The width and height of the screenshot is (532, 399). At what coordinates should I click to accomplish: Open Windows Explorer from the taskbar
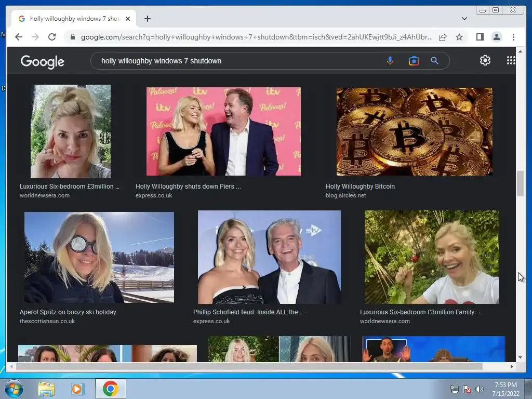(46, 389)
